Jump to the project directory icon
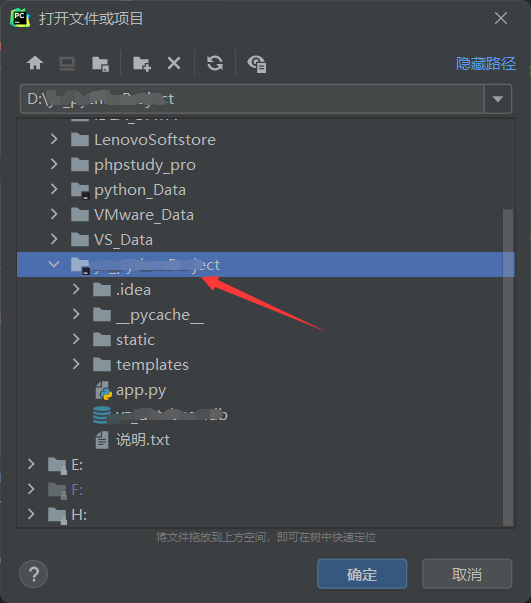 pos(100,63)
